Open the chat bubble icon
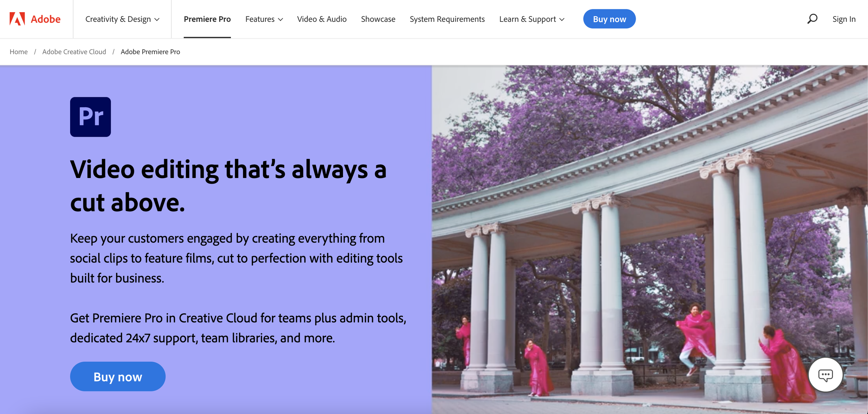Image resolution: width=868 pixels, height=414 pixels. [825, 375]
